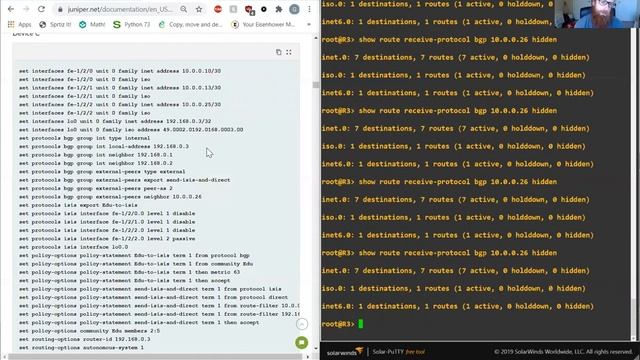Screen dimensions: 640x360
Task: Click the 'community Edu members 2:5' line
Action: (89, 331)
